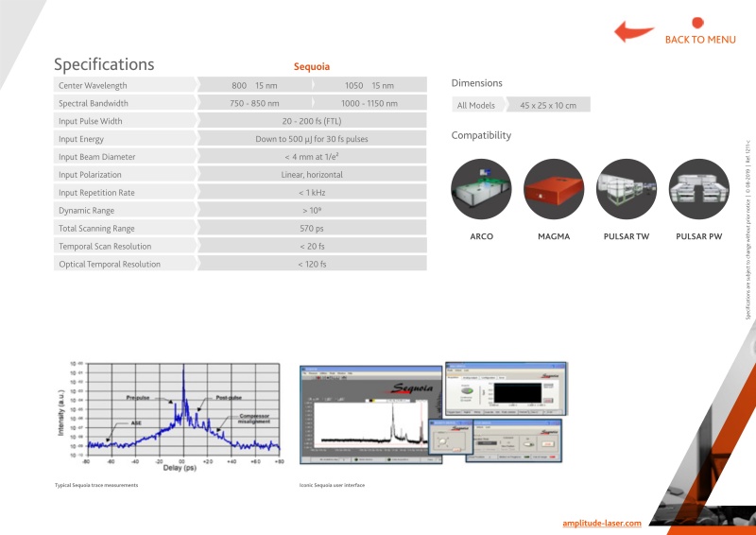Image resolution: width=756 pixels, height=535 pixels.
Task: Click the ARCO label under compatibility
Action: (481, 235)
